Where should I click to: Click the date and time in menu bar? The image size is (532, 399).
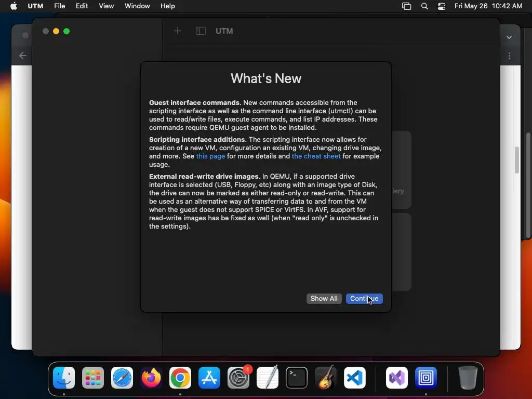click(x=488, y=6)
